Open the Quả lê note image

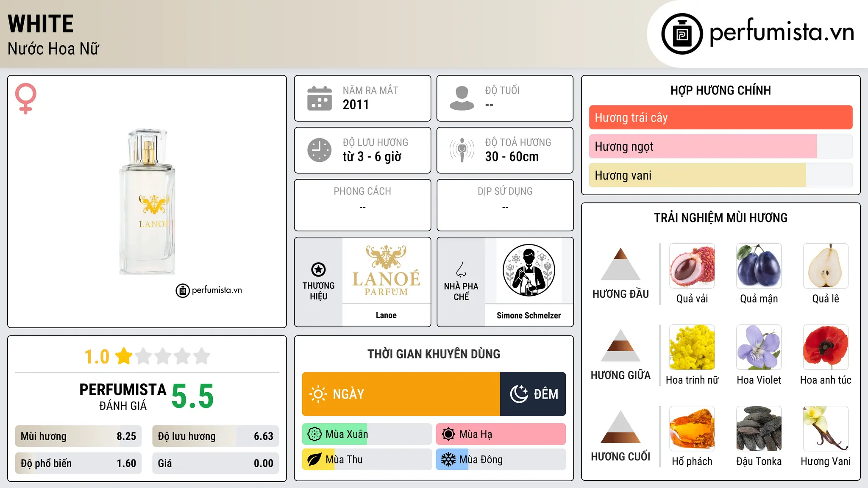click(x=826, y=266)
